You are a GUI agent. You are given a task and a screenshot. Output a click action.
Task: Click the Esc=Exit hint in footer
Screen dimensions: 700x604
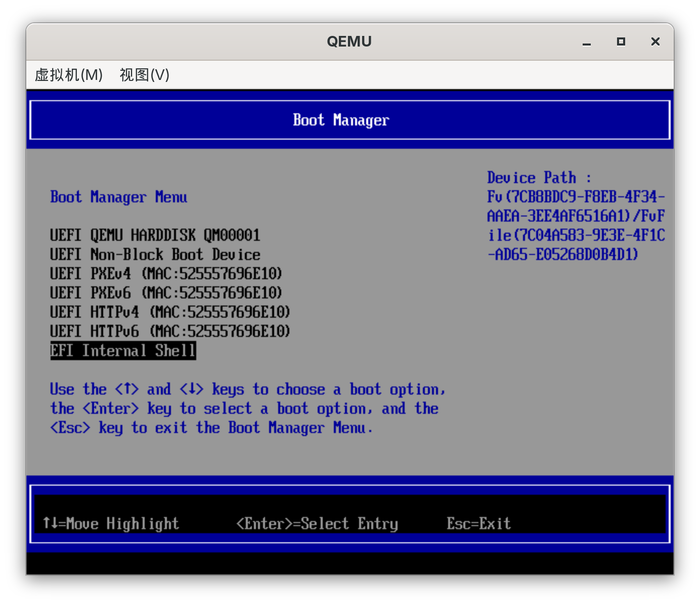[478, 524]
